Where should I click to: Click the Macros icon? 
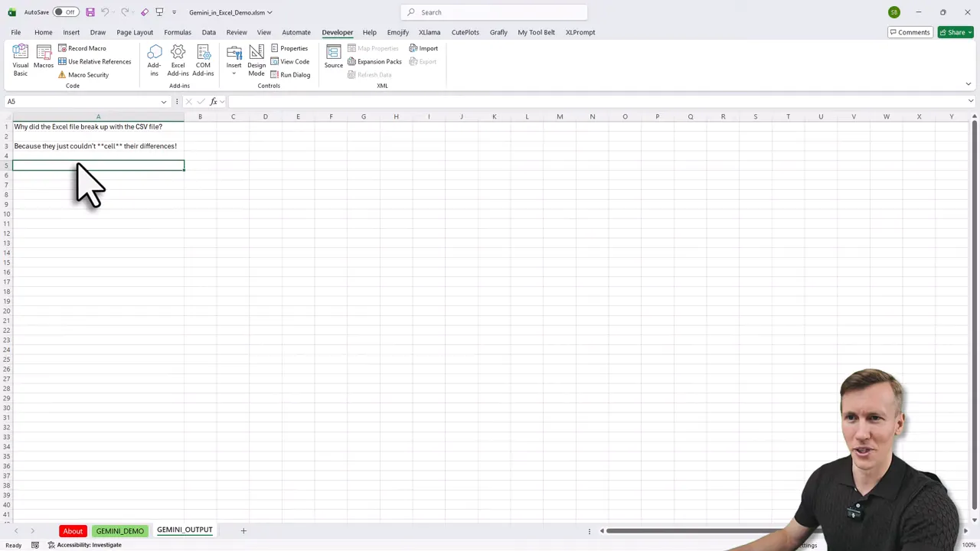point(44,61)
